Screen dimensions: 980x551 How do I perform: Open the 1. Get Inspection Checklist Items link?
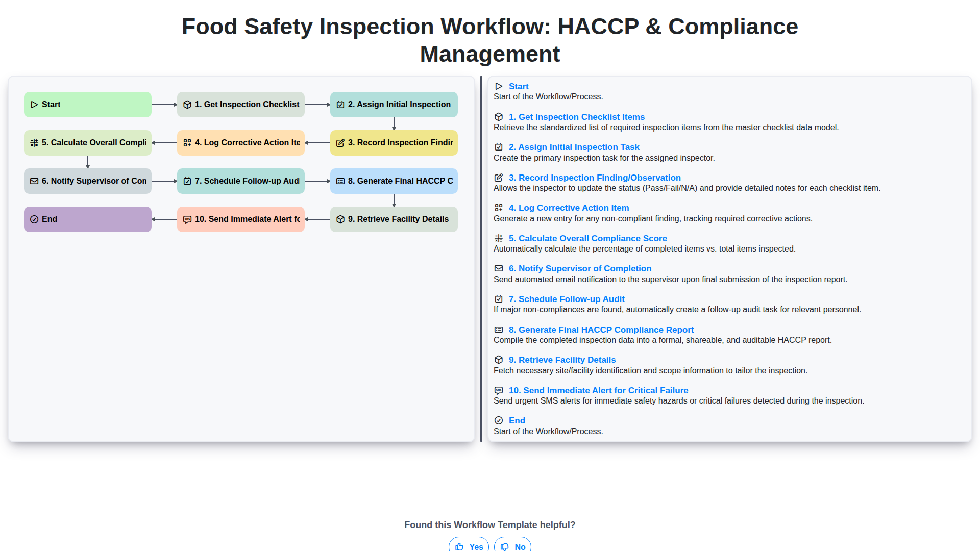tap(577, 117)
